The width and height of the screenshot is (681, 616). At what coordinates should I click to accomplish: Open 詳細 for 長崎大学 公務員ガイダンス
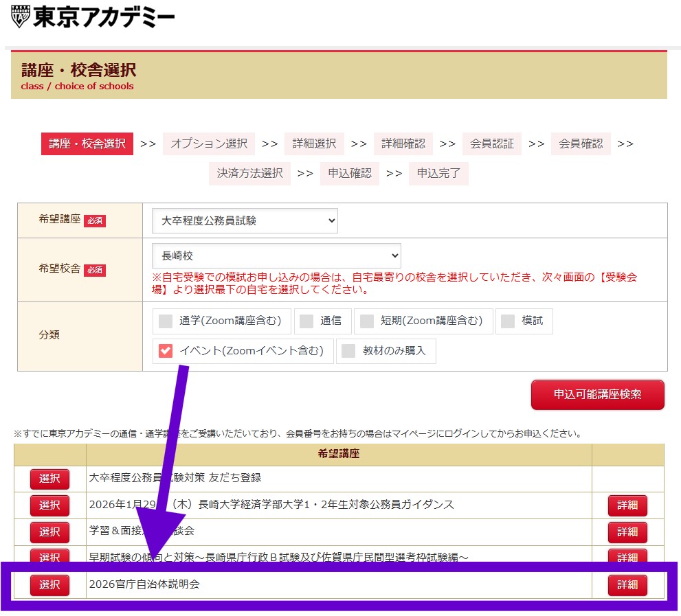(627, 505)
